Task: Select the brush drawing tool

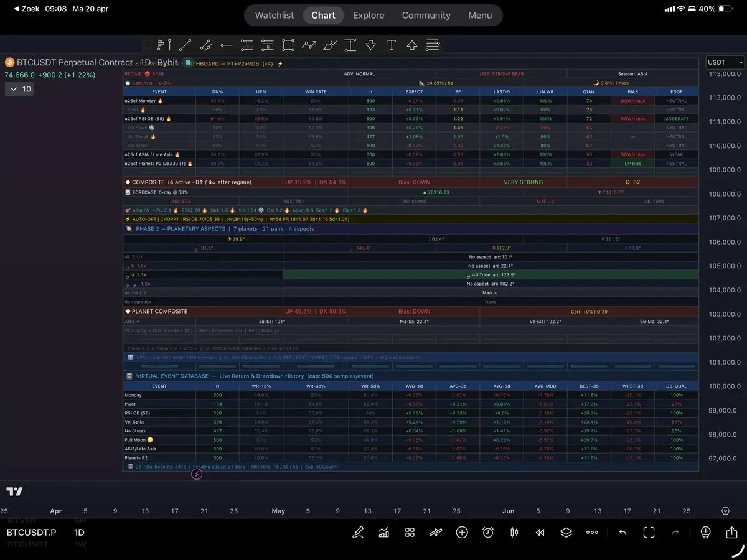Action: click(329, 45)
